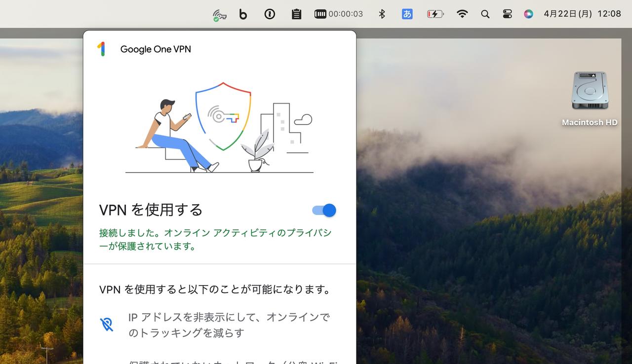
Task: Click the 'VPN を使用する' heading
Action: pyautogui.click(x=151, y=210)
